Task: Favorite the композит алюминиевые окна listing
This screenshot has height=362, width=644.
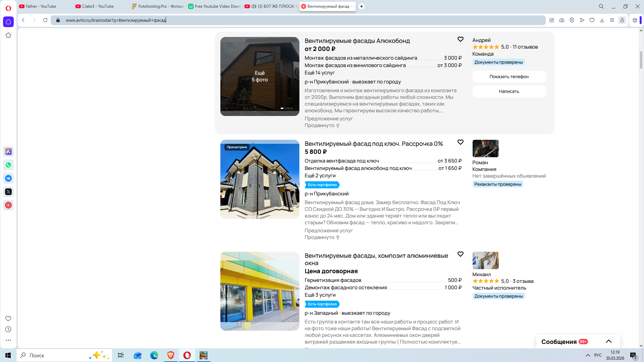Action: (461, 254)
